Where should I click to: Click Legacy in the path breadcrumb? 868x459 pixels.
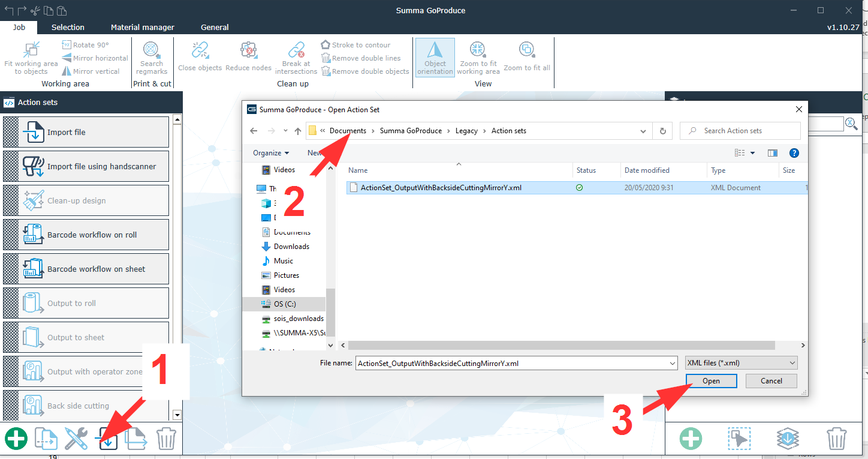coord(466,131)
